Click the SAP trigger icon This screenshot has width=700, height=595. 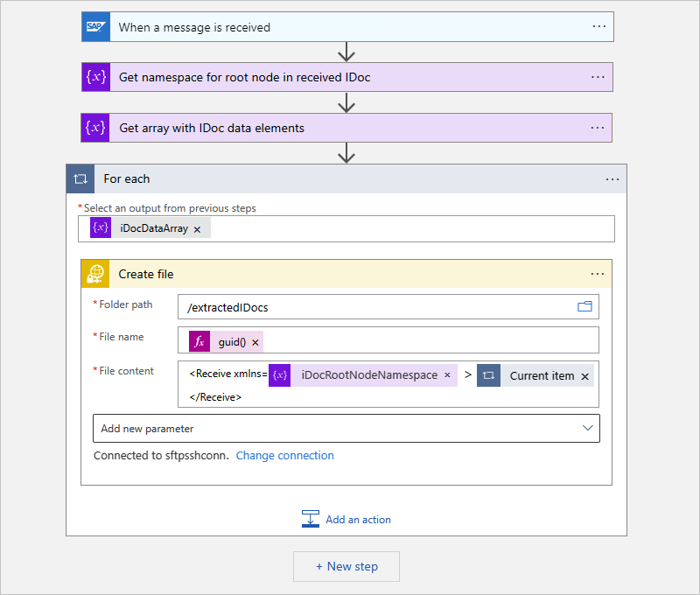[x=95, y=27]
